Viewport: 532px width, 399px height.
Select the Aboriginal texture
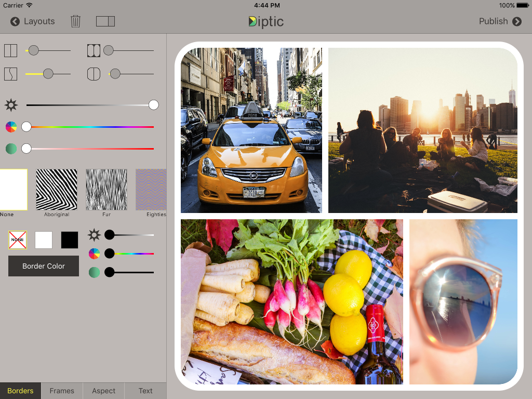57,190
